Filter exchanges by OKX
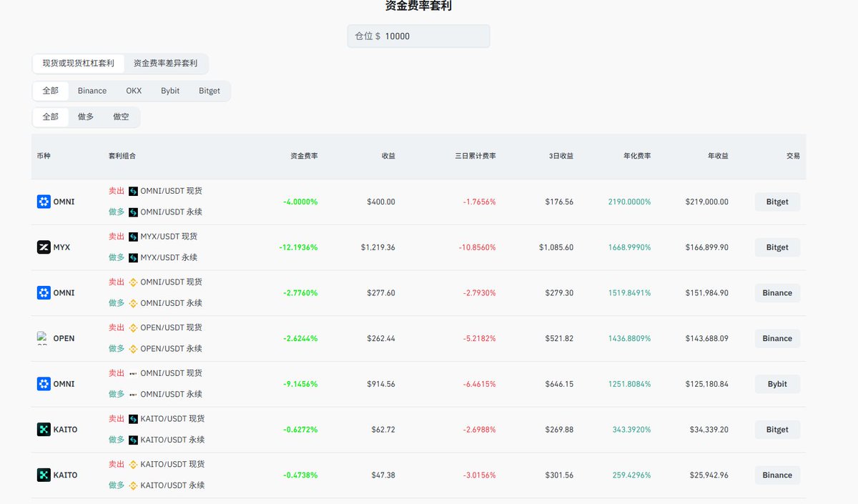This screenshot has height=504, width=858. tap(134, 91)
